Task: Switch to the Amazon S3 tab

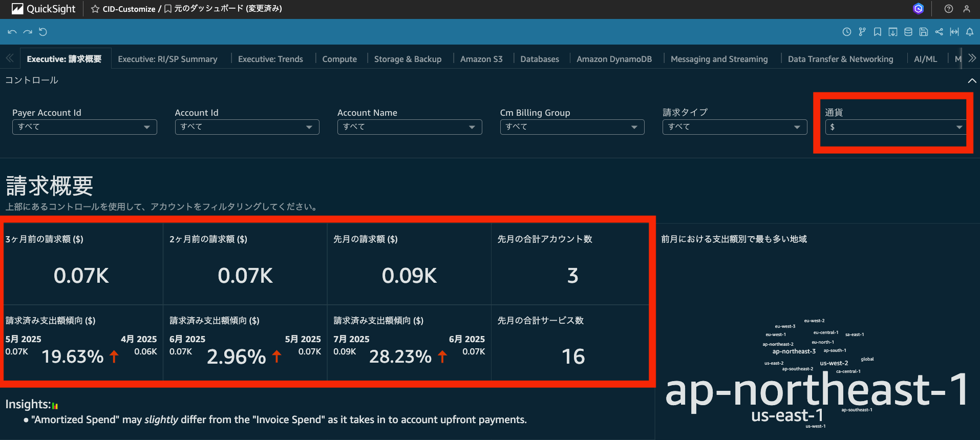Action: pos(481,59)
